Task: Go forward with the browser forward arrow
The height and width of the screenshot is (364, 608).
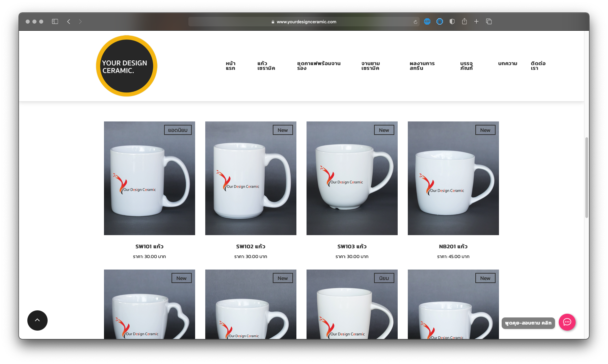Action: pos(80,22)
